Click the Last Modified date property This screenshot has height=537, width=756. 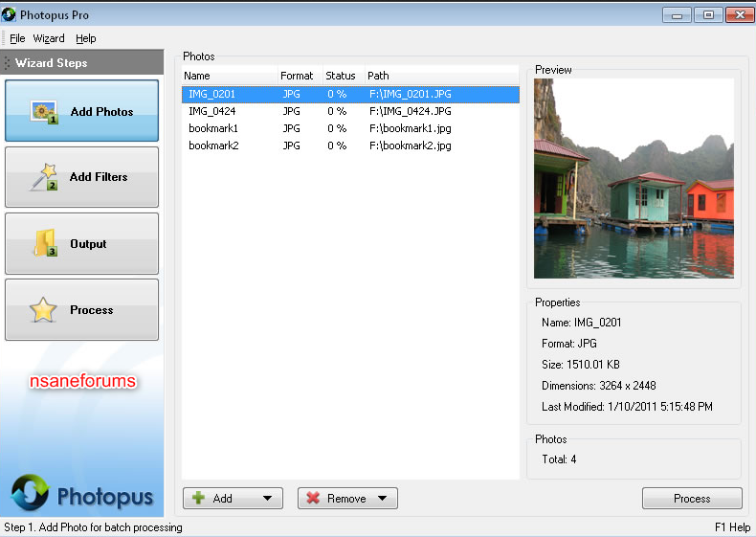click(x=627, y=407)
